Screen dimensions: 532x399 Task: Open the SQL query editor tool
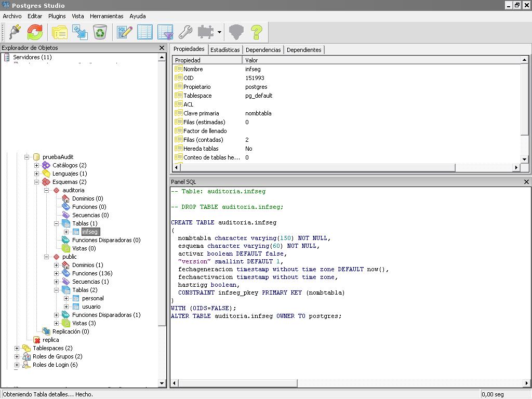[x=125, y=32]
